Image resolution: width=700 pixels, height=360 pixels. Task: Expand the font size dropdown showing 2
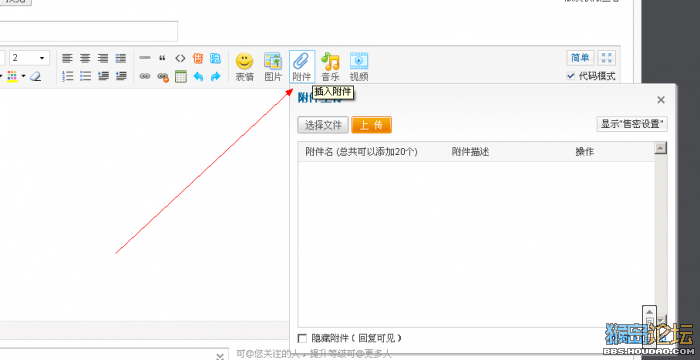tap(29, 58)
